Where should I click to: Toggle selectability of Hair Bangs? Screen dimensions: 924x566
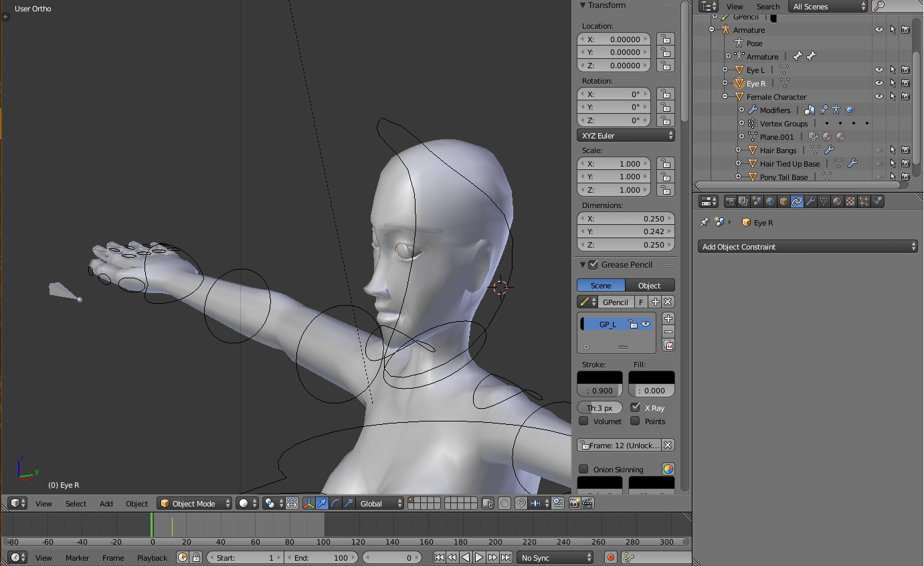[x=893, y=150]
